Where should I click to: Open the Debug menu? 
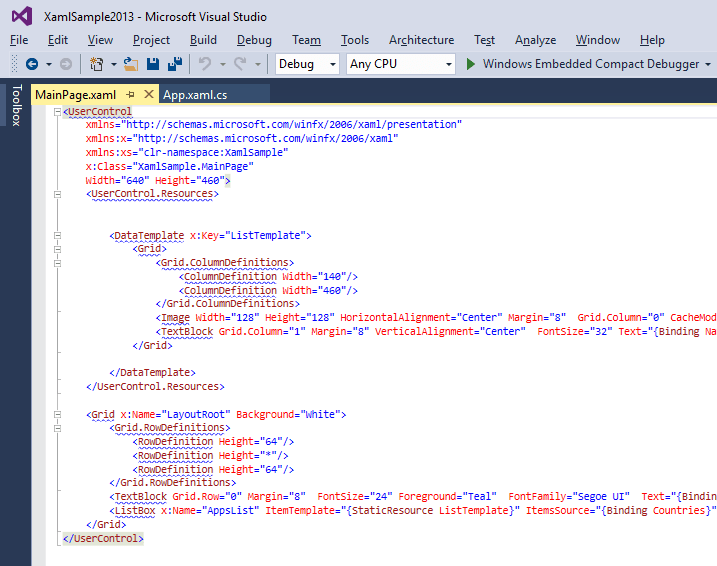tap(254, 40)
